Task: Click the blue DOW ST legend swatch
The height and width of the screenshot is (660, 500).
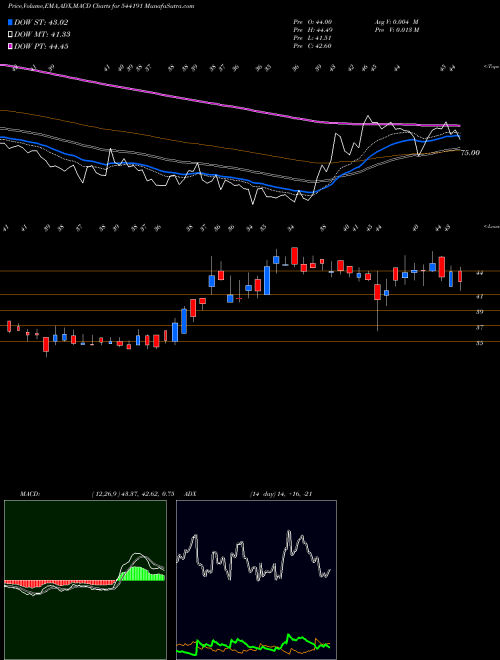Action: click(10, 22)
